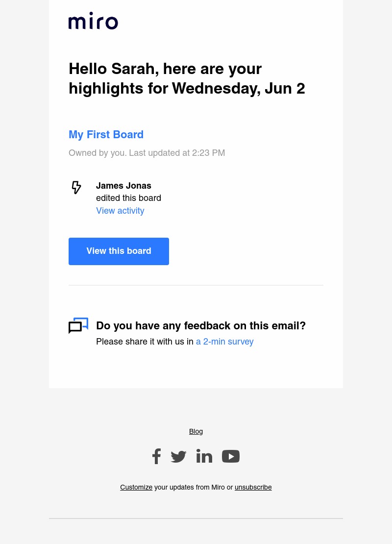The height and width of the screenshot is (544, 392).
Task: Click the lightning bolt activity icon
Action: pos(76,187)
